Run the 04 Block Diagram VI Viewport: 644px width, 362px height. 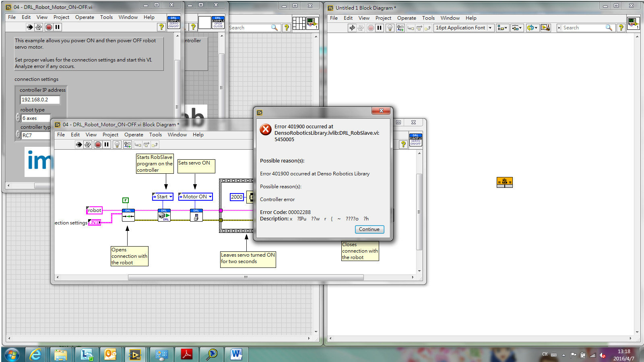79,144
